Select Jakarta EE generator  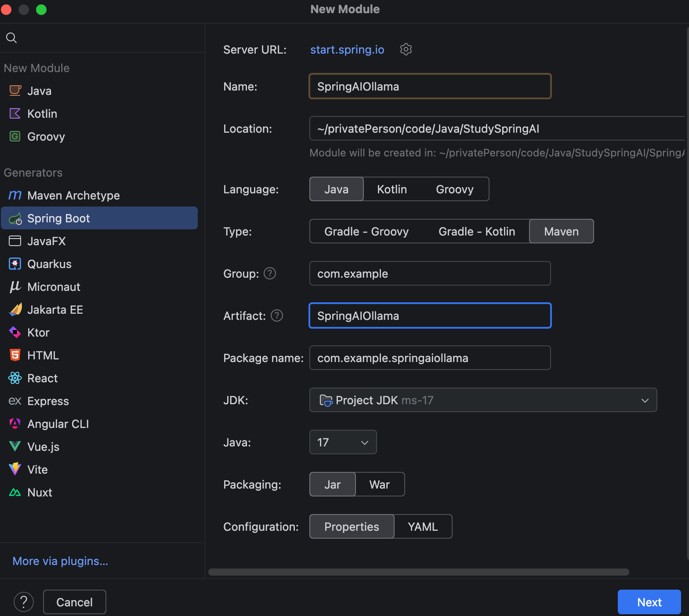99,309
